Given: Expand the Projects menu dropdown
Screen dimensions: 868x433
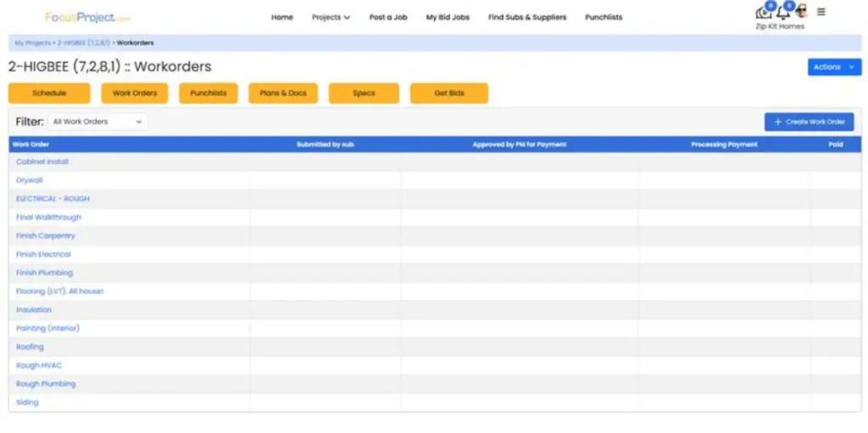Looking at the screenshot, I should pyautogui.click(x=331, y=17).
